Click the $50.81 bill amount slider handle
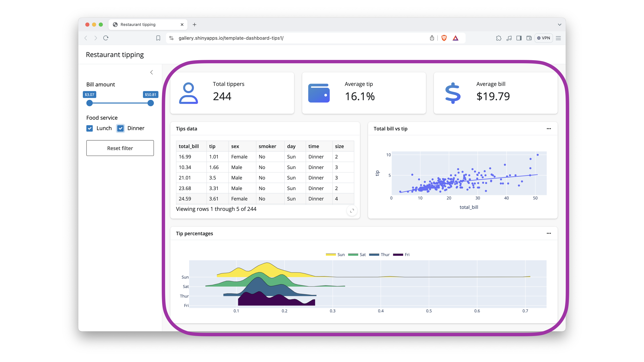644x362 pixels. point(150,103)
